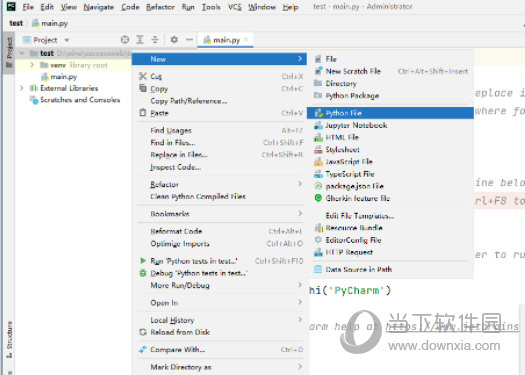This screenshot has height=375, width=525.
Task: Choose Reformat Code option
Action: [220, 231]
